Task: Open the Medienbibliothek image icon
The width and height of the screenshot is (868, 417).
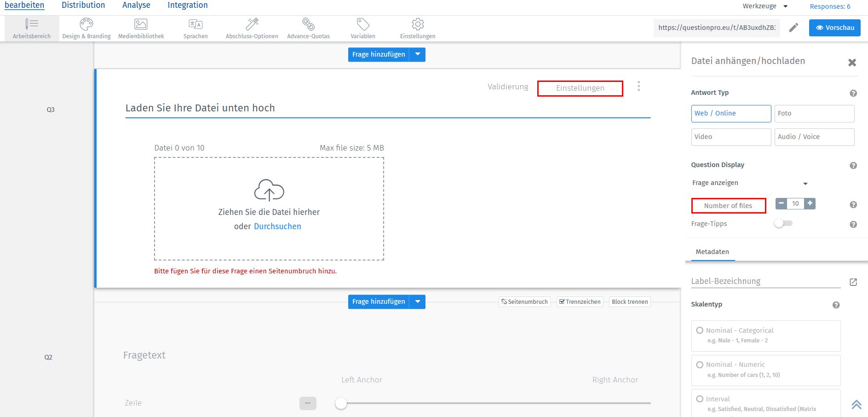Action: (141, 24)
